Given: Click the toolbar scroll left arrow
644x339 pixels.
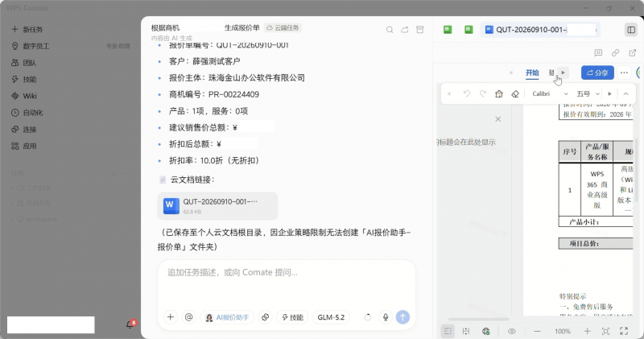Looking at the screenshot, I should pos(449,93).
